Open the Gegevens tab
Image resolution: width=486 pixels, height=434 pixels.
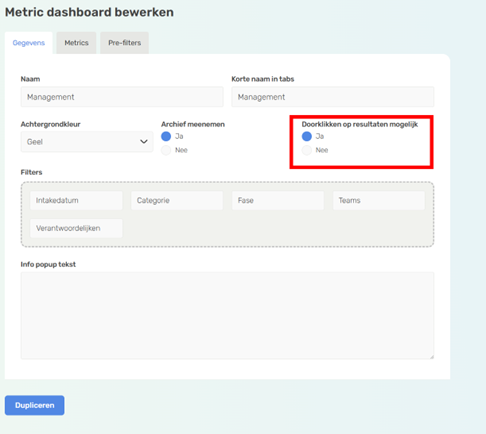click(29, 43)
